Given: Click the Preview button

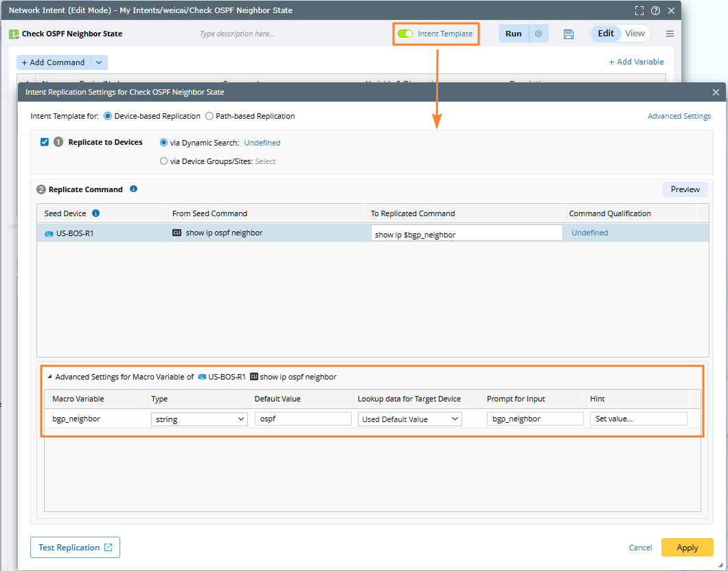Looking at the screenshot, I should 685,189.
